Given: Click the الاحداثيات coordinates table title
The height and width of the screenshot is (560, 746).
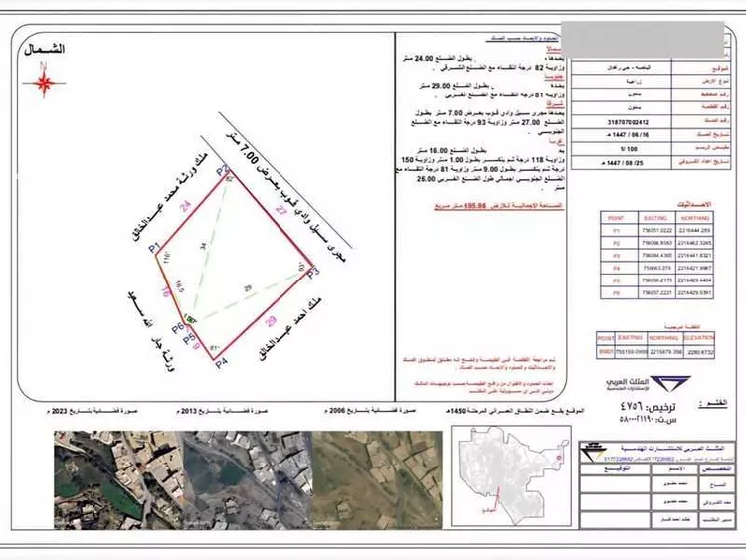Looking at the screenshot, I should 694,205.
